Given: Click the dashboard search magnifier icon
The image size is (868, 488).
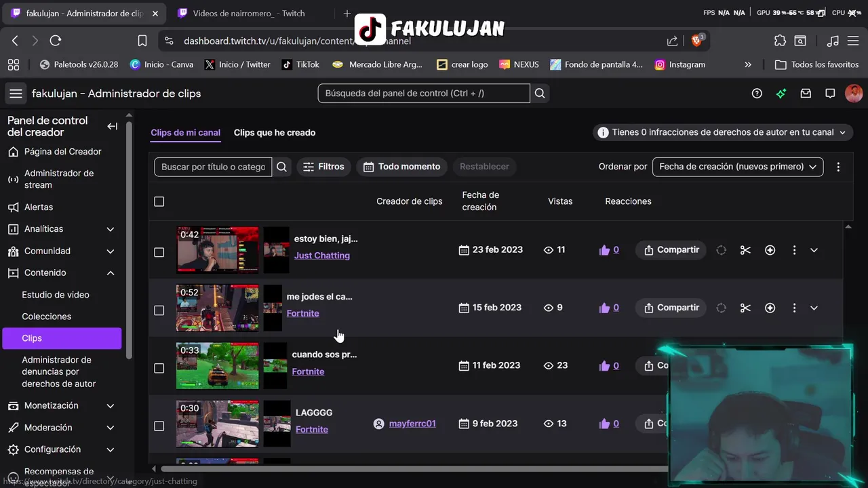Looking at the screenshot, I should pos(540,94).
